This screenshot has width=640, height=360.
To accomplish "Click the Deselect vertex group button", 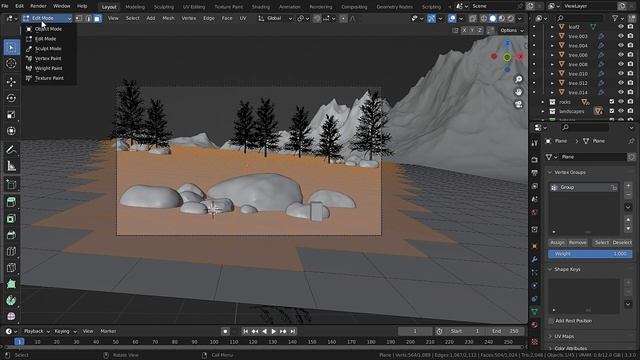I will [x=622, y=242].
